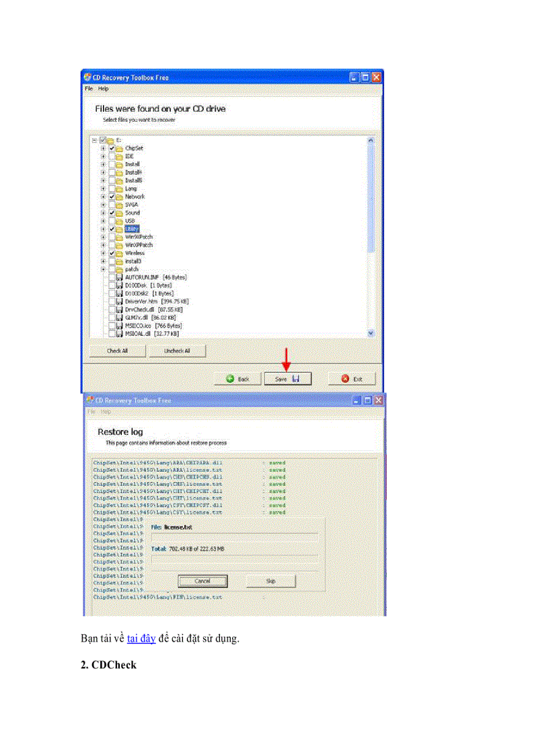Click the Wireless folder icon
The image size is (549, 756).
(119, 253)
